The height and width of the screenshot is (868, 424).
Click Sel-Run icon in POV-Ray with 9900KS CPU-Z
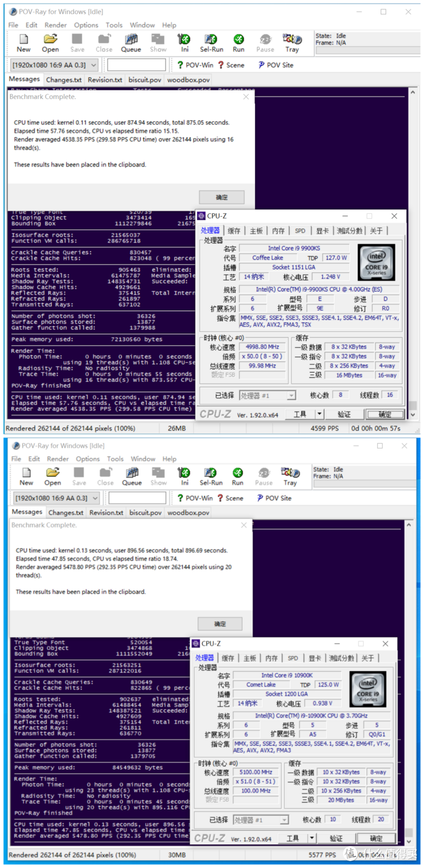tap(211, 43)
